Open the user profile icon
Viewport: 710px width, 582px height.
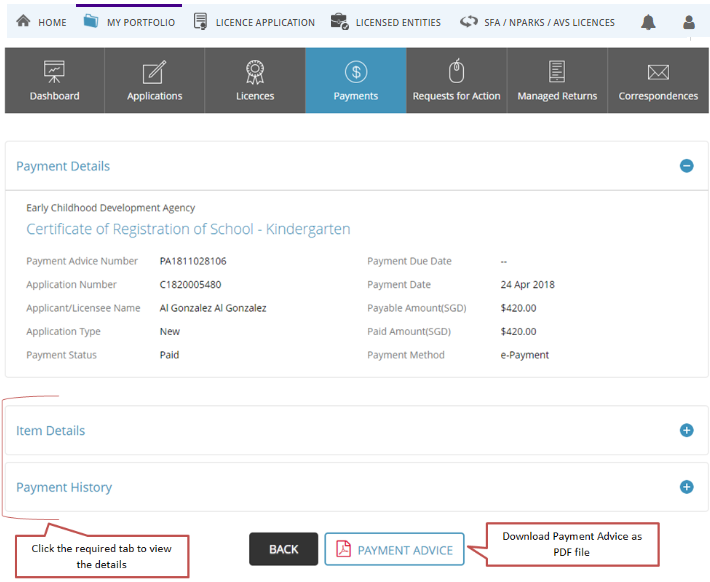pyautogui.click(x=689, y=22)
